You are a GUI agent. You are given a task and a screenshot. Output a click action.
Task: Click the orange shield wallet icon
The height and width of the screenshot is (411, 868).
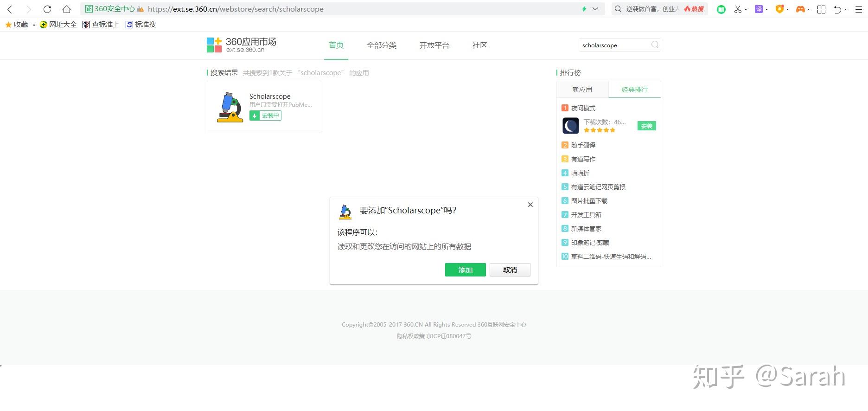779,9
